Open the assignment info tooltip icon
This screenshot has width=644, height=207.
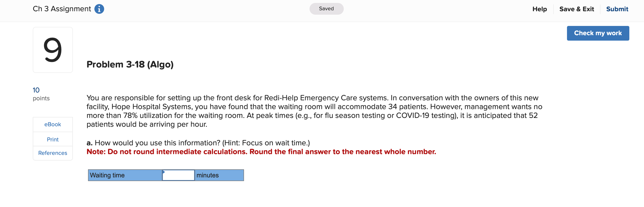[x=99, y=9]
